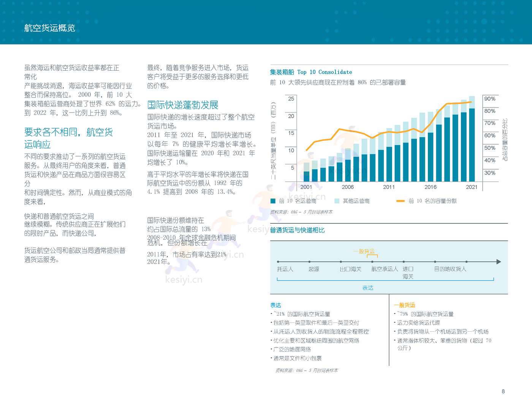
Task: Click the 表达 label under the flow bracket
Action: click(x=368, y=288)
